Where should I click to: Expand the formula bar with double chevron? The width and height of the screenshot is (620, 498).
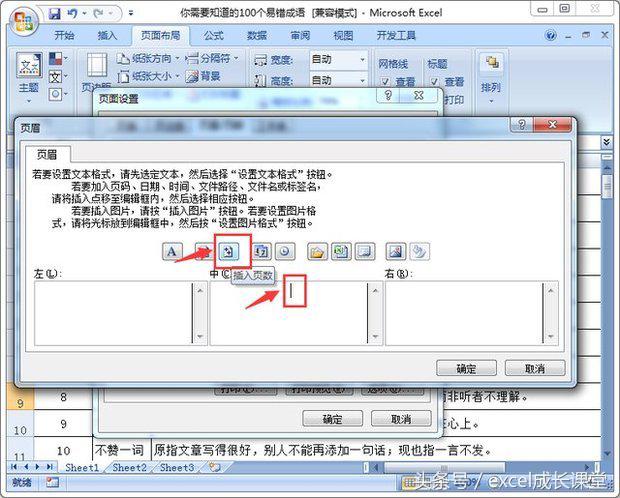point(606,142)
